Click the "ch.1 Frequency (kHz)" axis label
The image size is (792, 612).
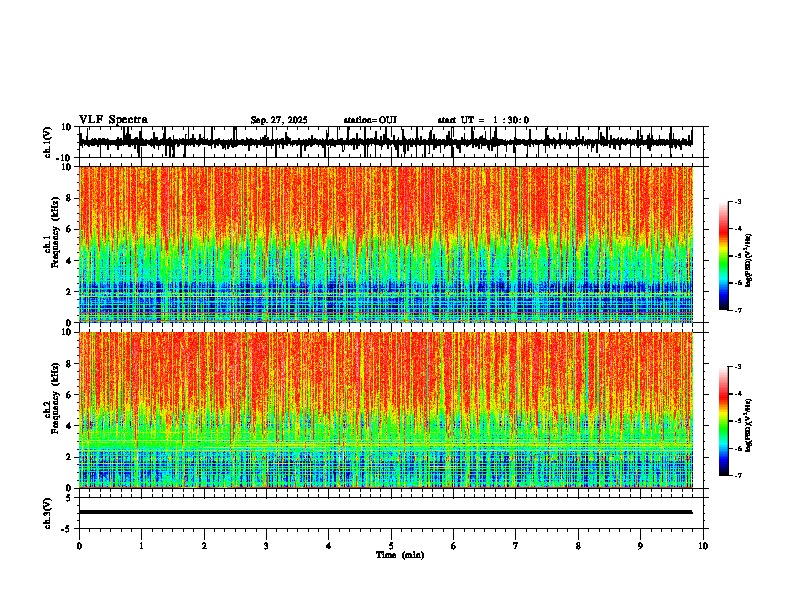52,232
